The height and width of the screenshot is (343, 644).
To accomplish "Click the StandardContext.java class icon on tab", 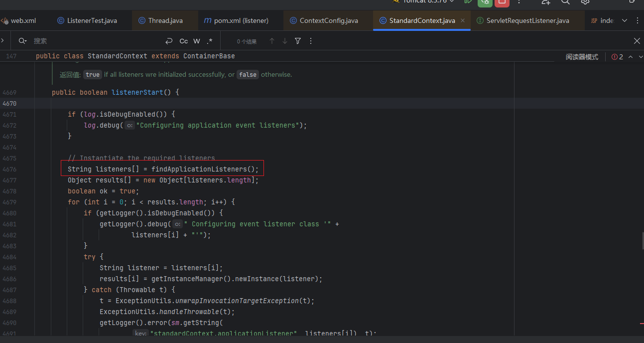I will click(x=383, y=20).
